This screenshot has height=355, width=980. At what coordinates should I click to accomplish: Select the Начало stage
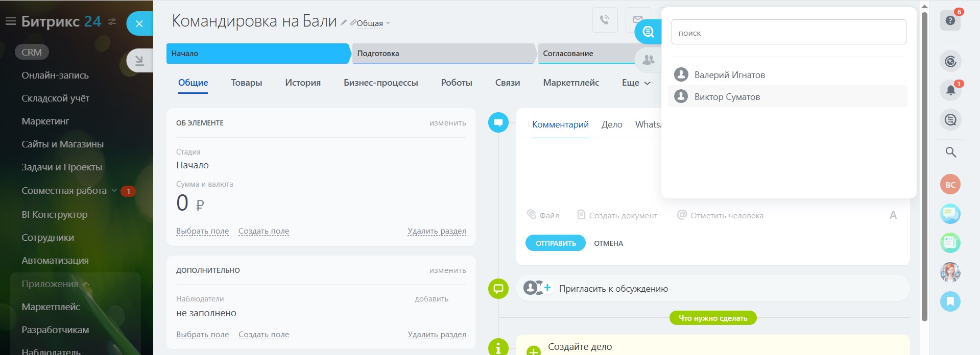click(x=258, y=54)
